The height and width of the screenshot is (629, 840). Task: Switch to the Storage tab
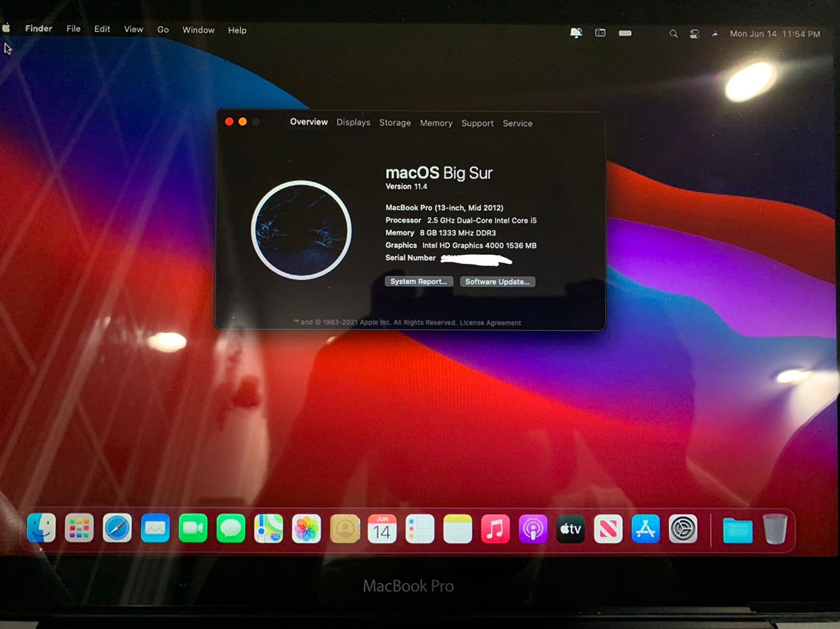[x=395, y=123]
